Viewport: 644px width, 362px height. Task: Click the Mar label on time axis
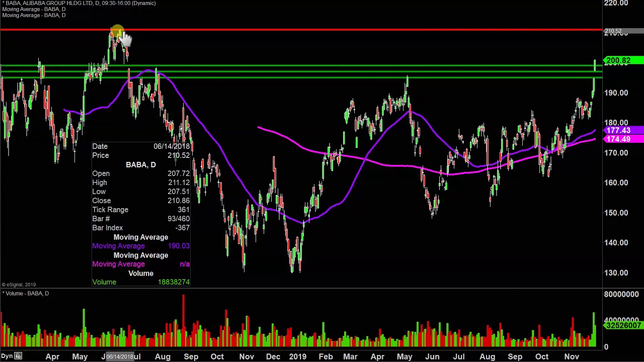pyautogui.click(x=350, y=356)
